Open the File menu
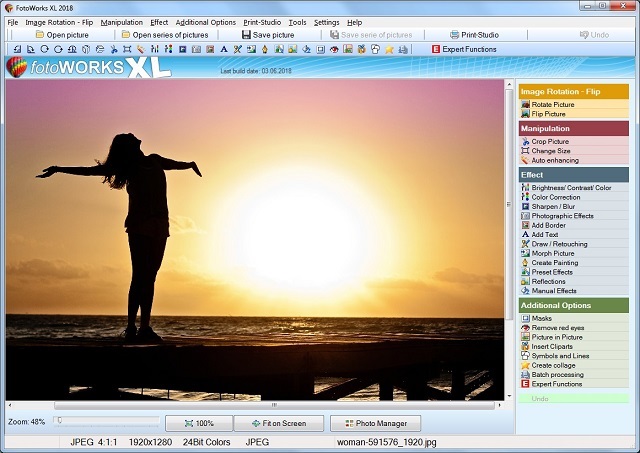Viewport: 640px width, 453px height. [x=13, y=22]
